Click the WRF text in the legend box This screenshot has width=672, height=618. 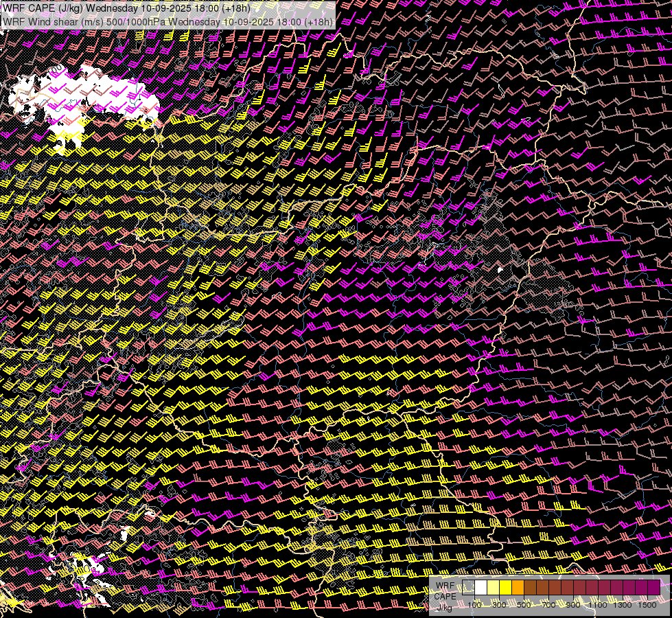(x=445, y=585)
